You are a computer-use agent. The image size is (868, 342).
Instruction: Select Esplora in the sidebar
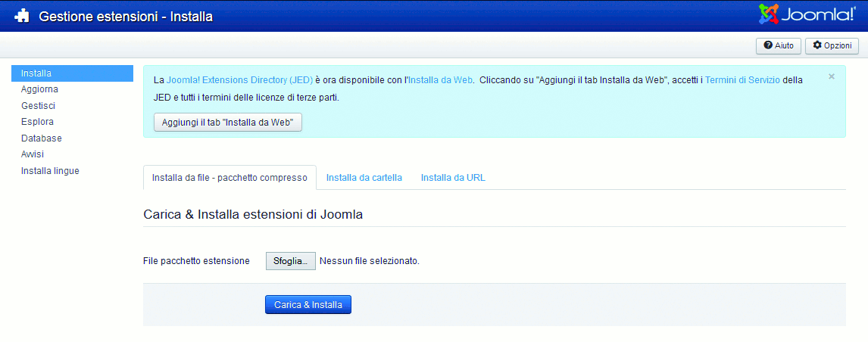click(37, 122)
